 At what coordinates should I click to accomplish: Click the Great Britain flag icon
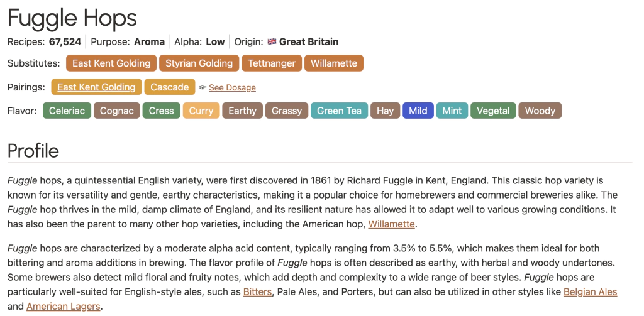click(x=272, y=42)
